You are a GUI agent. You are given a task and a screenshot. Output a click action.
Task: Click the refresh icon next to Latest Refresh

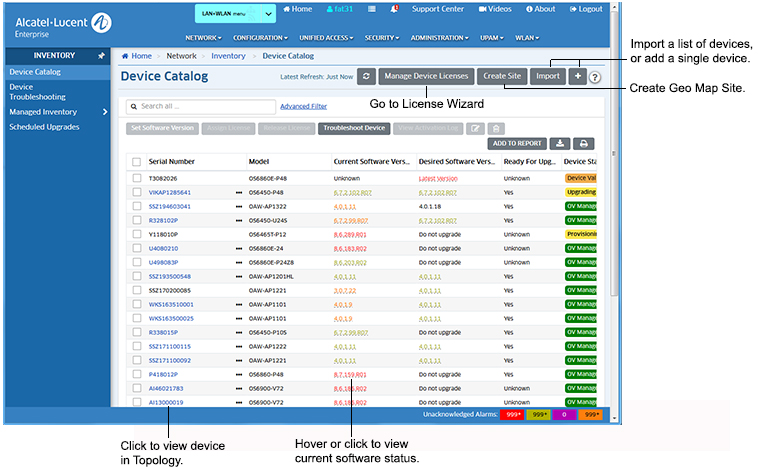[x=366, y=76]
